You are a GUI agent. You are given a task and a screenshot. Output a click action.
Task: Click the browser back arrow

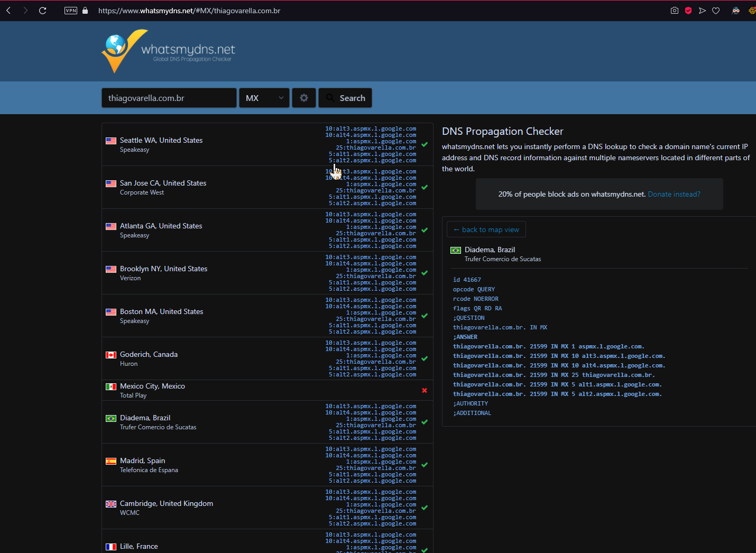pos(8,11)
